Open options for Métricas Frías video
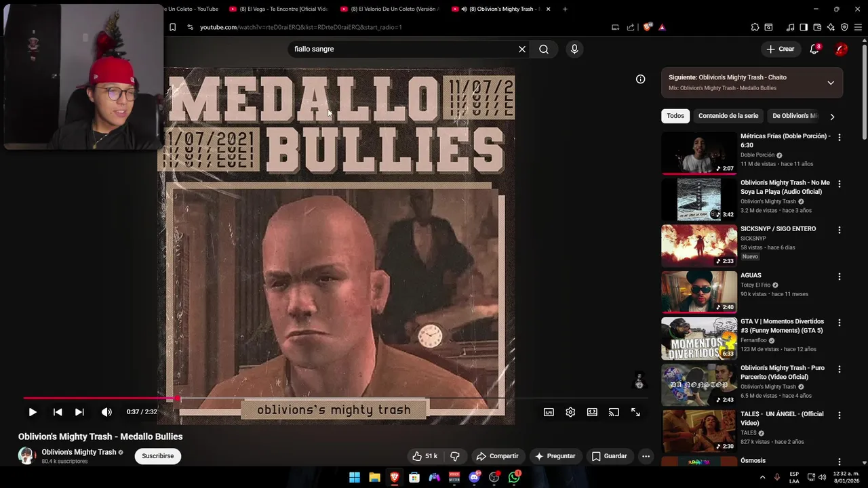868x488 pixels. [840, 137]
